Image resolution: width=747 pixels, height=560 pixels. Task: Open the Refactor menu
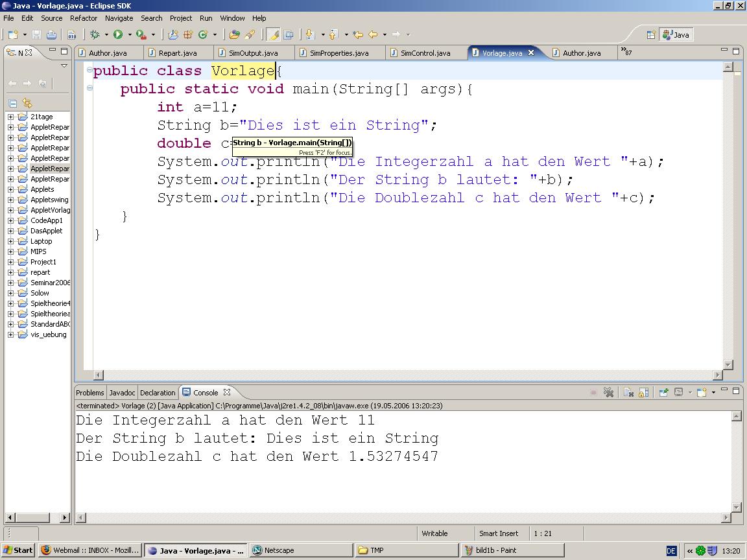point(84,18)
